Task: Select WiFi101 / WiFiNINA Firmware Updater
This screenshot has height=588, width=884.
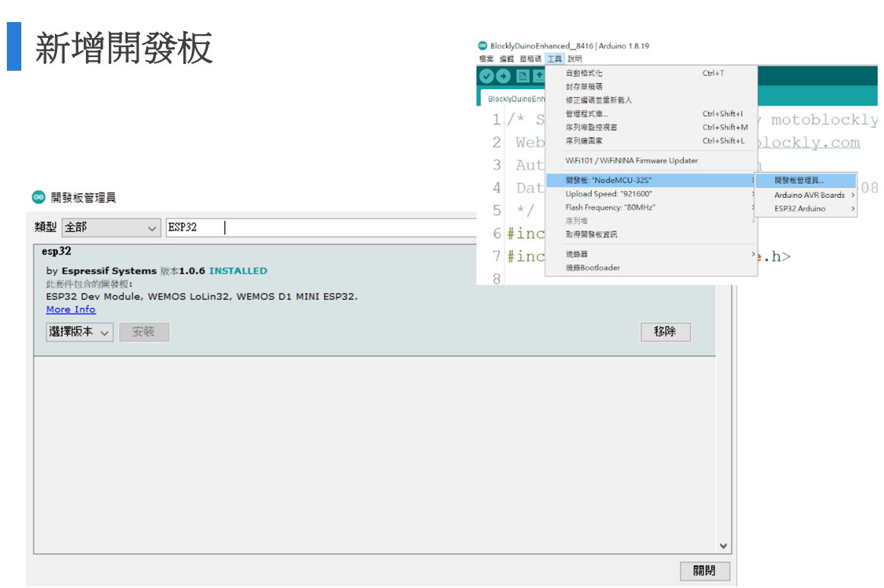Action: [651, 161]
